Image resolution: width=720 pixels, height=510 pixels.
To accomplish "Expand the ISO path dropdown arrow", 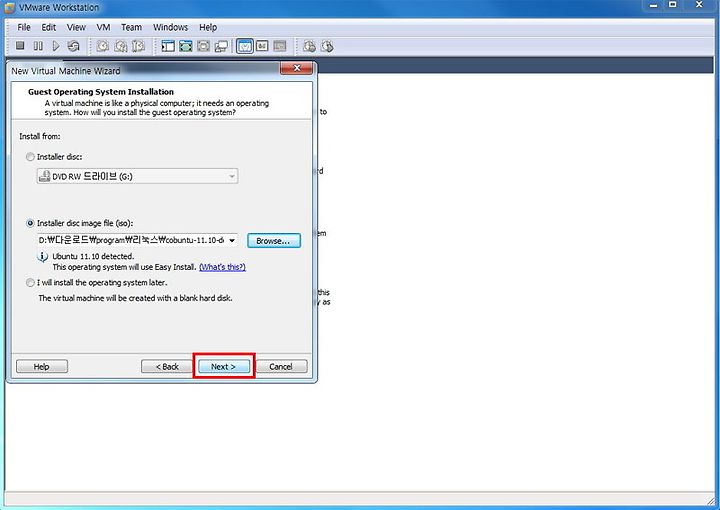I will point(232,240).
